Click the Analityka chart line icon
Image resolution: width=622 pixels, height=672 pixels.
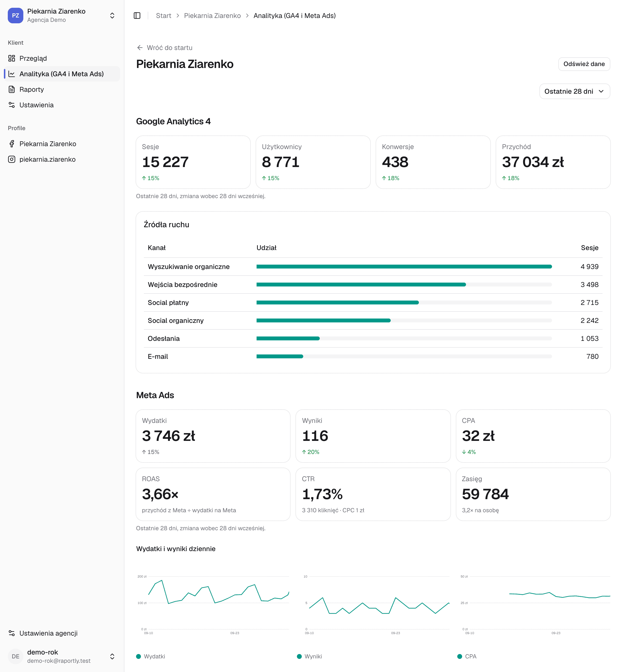12,74
